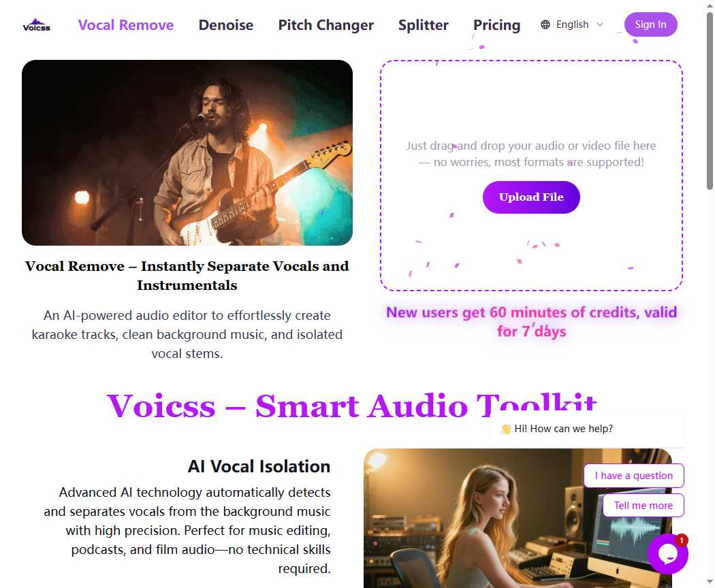This screenshot has height=588, width=715.
Task: Select the 'Tell me more' chat option
Action: [643, 506]
